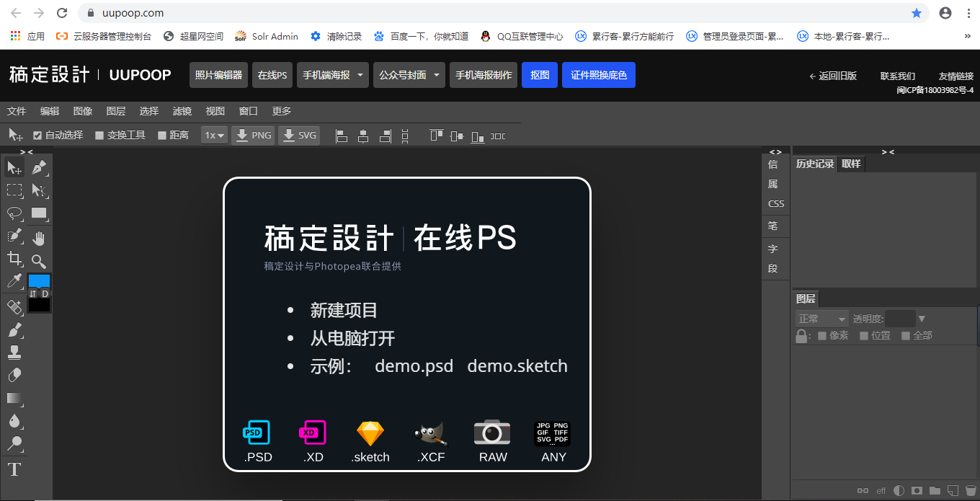980x501 pixels.
Task: Select the Eyedropper tool
Action: click(14, 282)
